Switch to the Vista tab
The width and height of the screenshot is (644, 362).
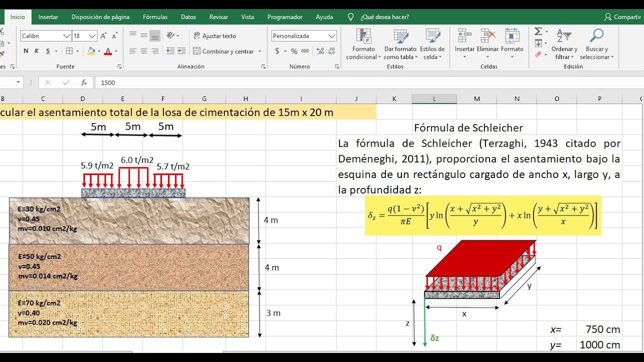[248, 17]
